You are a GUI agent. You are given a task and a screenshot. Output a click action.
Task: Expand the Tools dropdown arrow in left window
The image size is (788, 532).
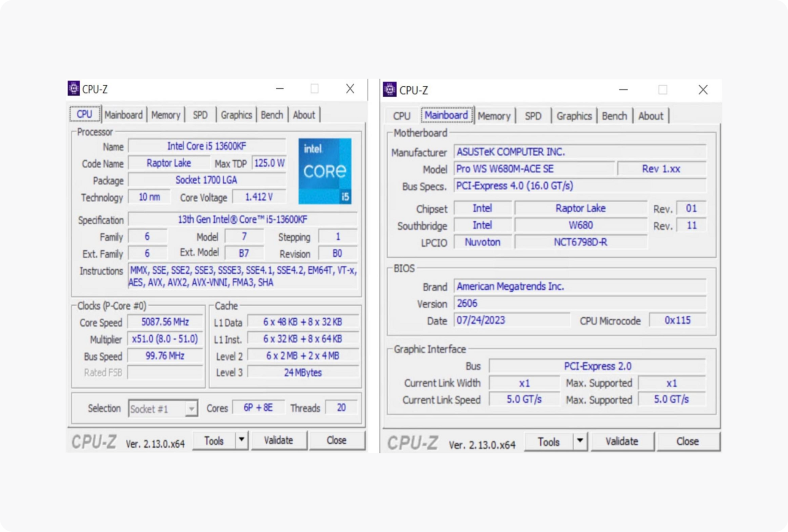click(x=242, y=440)
